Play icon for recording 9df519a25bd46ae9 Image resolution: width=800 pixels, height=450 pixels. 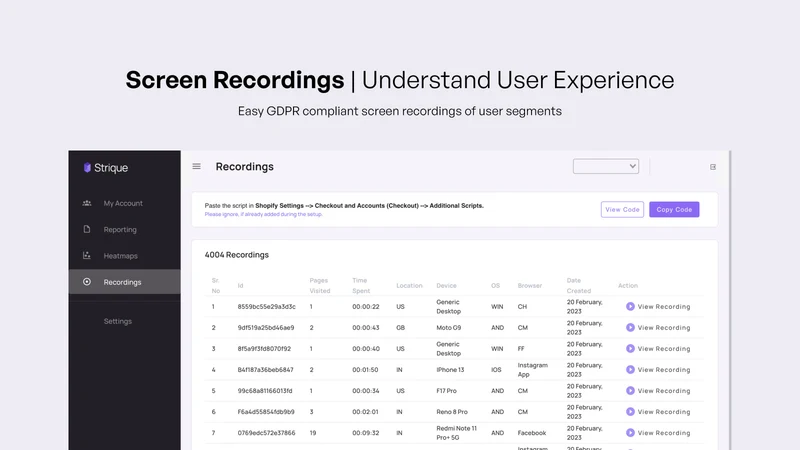(x=630, y=328)
